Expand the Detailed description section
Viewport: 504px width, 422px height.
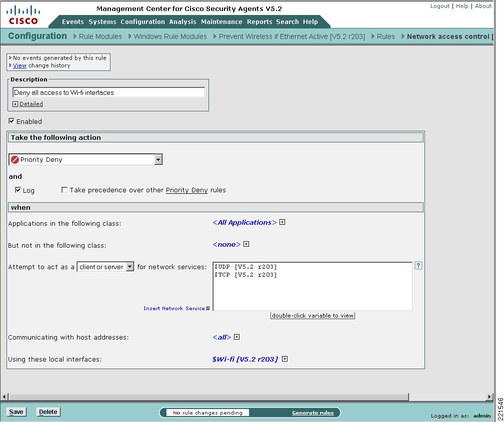15,104
